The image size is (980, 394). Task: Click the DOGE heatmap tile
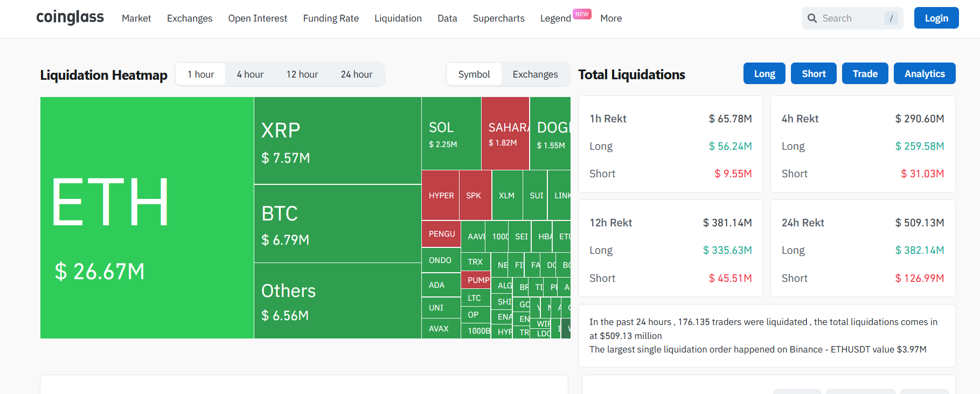550,133
